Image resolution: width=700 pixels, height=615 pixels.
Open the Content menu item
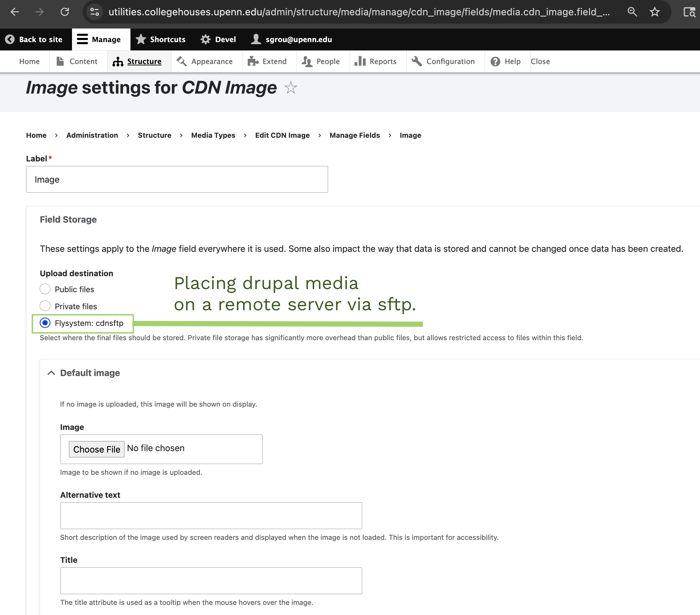[x=83, y=61]
